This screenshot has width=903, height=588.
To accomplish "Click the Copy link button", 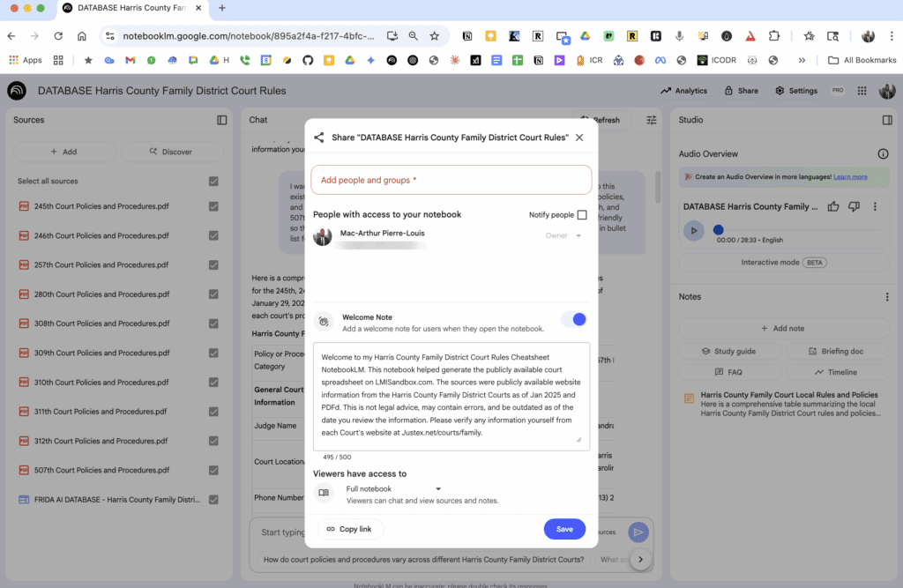I will pyautogui.click(x=349, y=529).
